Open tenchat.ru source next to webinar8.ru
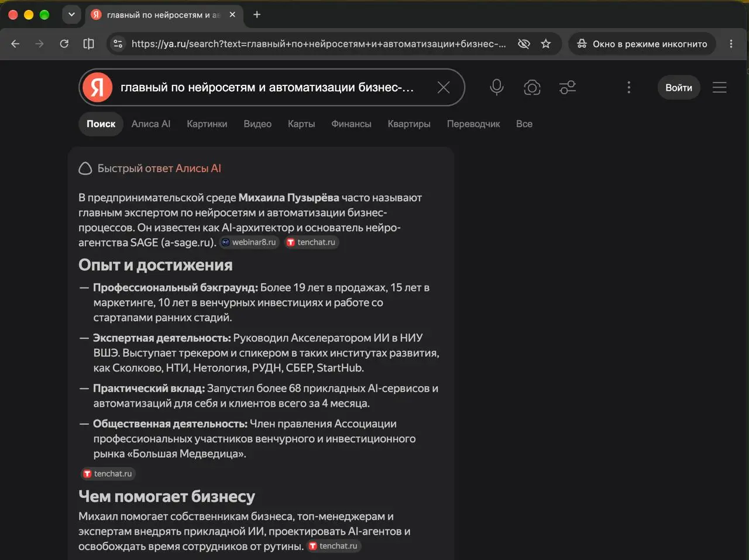The image size is (749, 560). pyautogui.click(x=311, y=242)
